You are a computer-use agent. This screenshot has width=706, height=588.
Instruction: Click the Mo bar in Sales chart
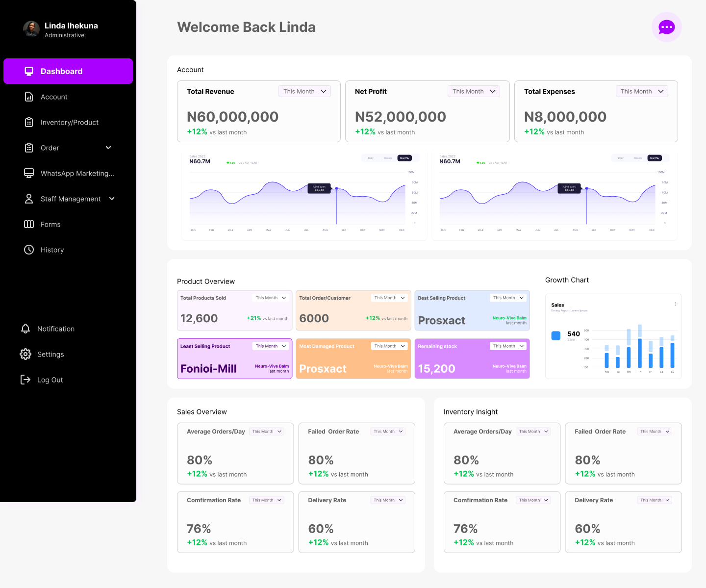[x=607, y=357]
